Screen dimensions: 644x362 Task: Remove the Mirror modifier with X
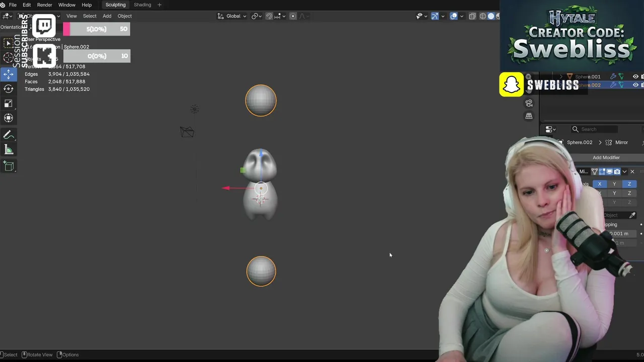pos(632,171)
